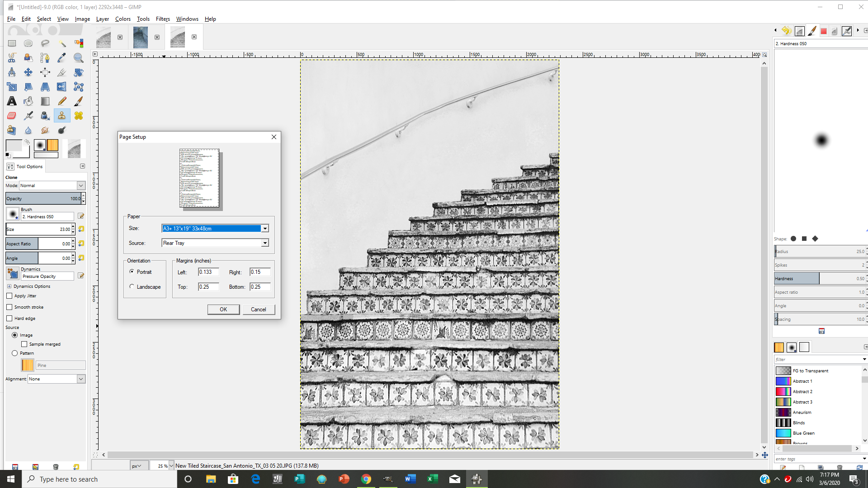The image size is (868, 488).
Task: Select the Fuzzy Select magic wand tool
Action: point(62,43)
